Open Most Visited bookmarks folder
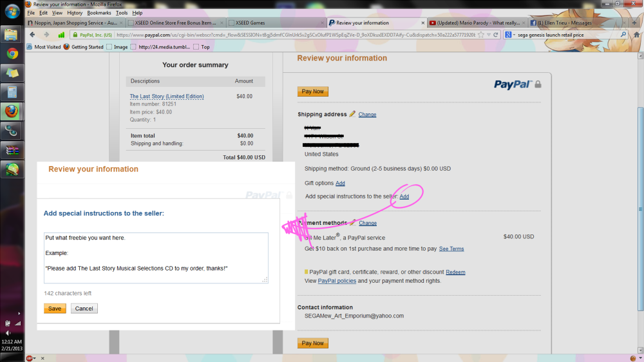 coord(44,47)
